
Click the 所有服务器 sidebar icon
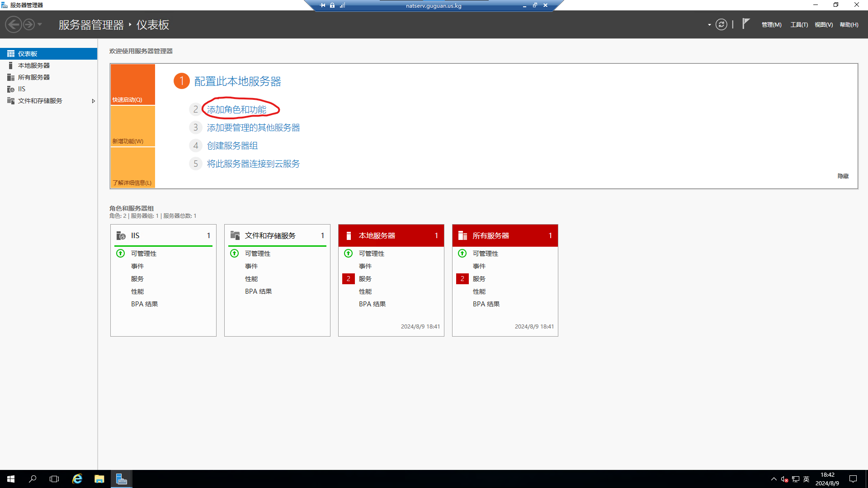pyautogui.click(x=11, y=77)
